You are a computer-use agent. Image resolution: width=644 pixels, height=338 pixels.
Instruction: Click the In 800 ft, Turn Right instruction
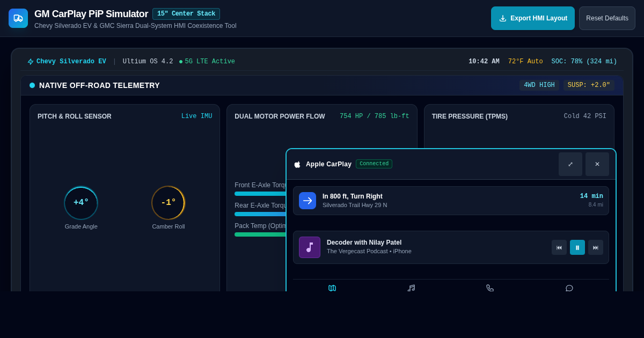(353, 196)
